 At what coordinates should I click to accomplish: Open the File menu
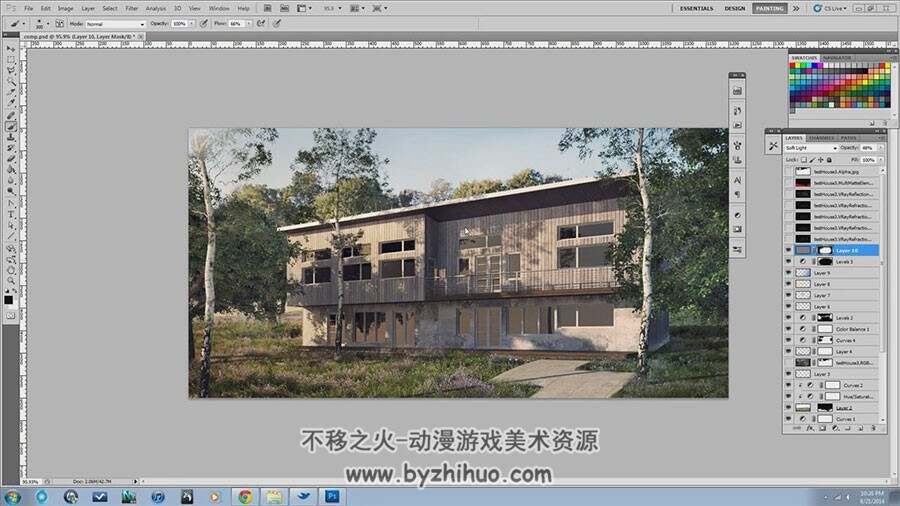[x=29, y=9]
